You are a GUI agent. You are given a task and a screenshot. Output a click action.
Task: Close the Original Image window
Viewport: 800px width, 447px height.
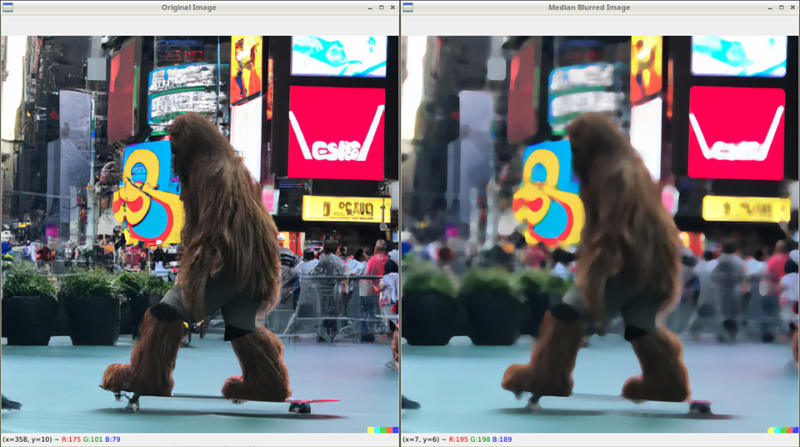click(392, 8)
